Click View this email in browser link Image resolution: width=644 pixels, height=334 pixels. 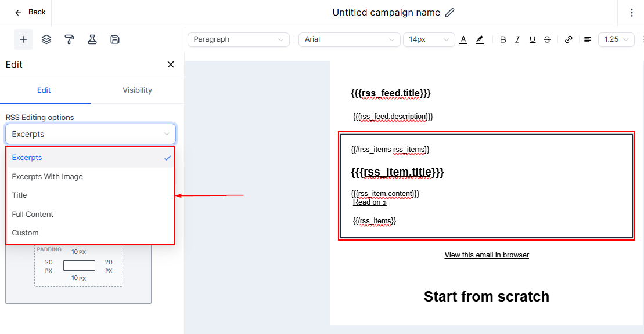[487, 255]
